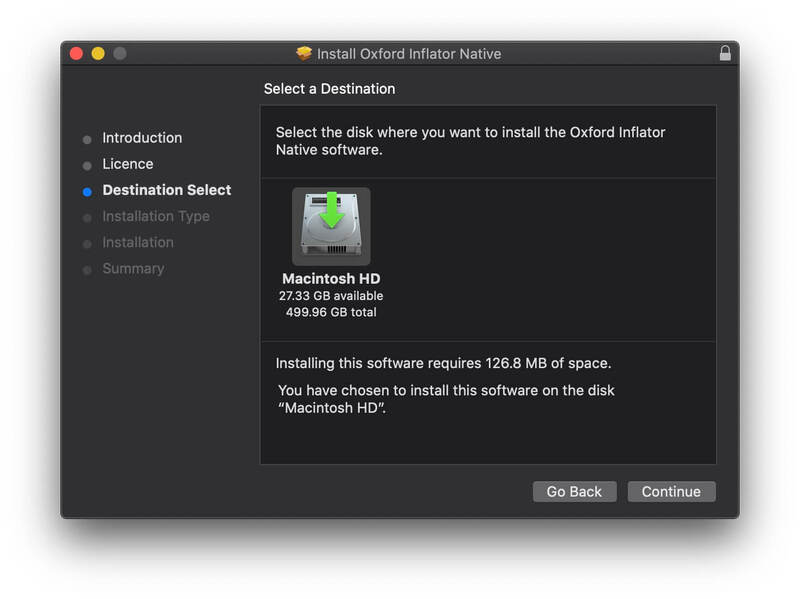Click the Installation step in sidebar
Image resolution: width=800 pixels, height=599 pixels.
point(138,242)
